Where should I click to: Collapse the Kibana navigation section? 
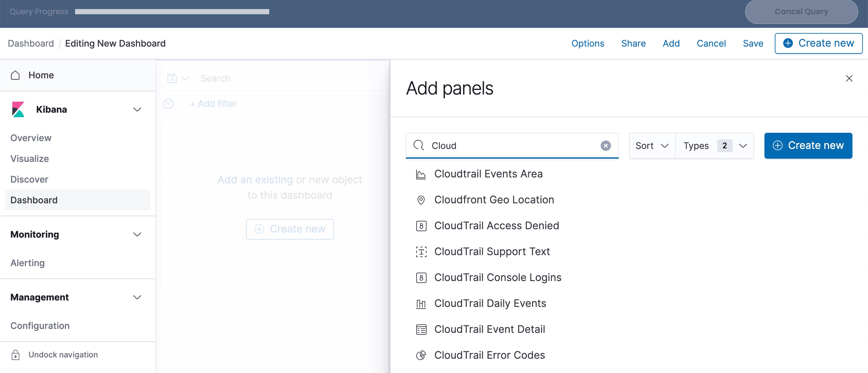point(137,109)
